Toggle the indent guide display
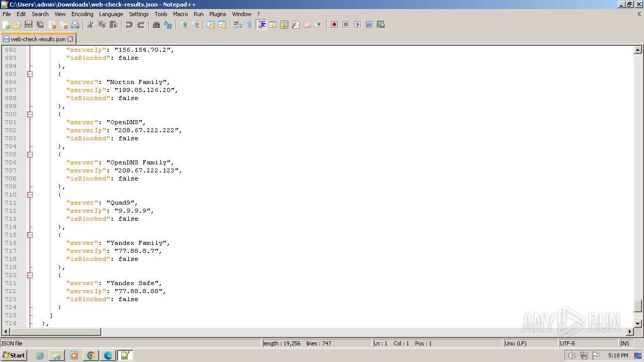This screenshot has height=362, width=644. 261,25
